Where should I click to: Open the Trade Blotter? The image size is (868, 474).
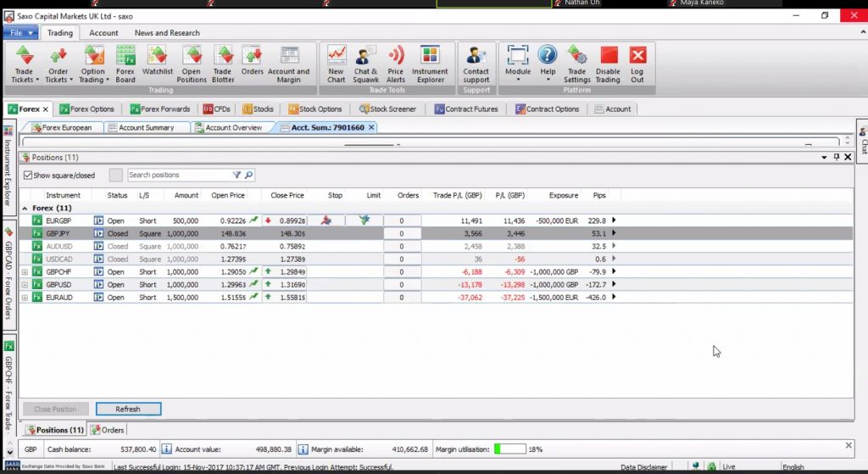223,64
